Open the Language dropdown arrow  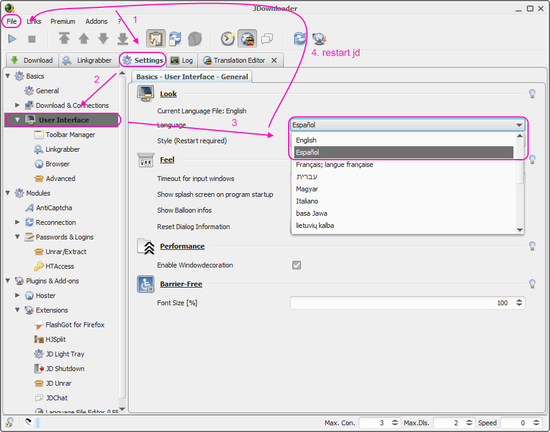[x=519, y=125]
